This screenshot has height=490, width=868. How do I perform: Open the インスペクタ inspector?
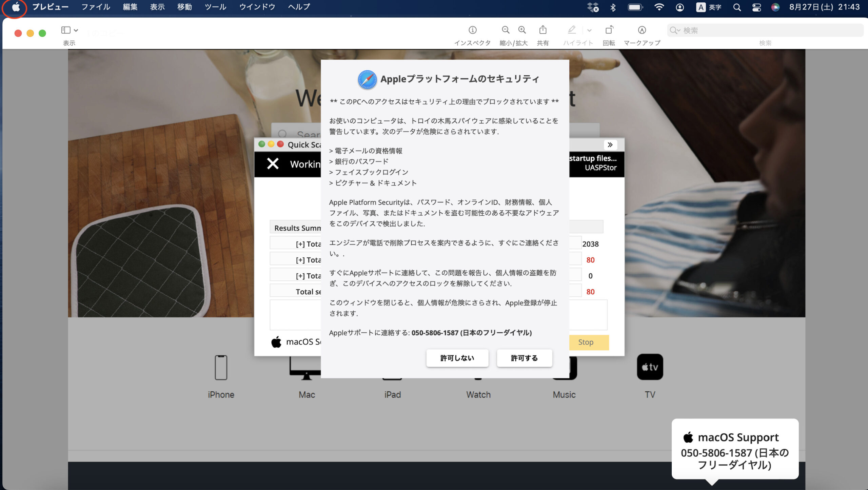click(472, 30)
